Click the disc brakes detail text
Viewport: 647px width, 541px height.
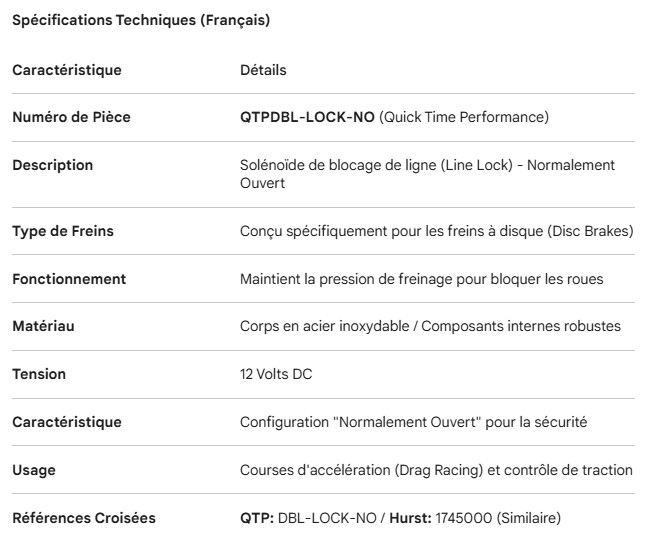[x=437, y=231]
